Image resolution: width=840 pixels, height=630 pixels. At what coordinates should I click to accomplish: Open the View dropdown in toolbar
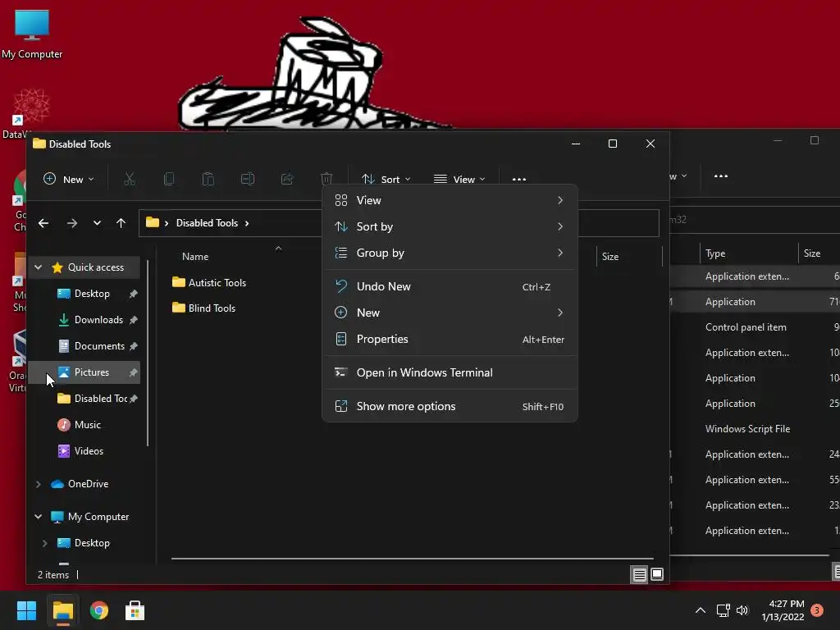459,180
